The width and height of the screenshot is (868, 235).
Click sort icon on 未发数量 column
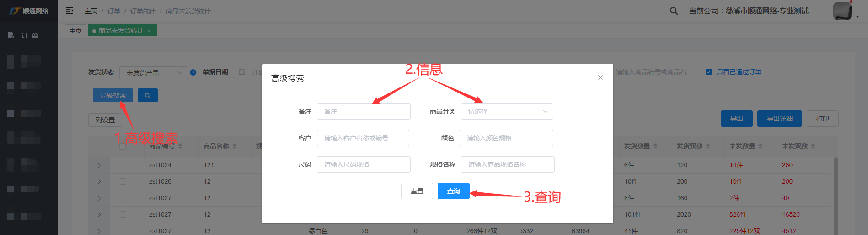[760, 146]
